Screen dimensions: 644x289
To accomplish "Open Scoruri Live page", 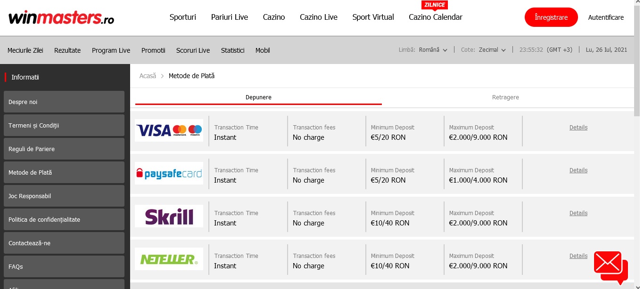I will pyautogui.click(x=193, y=50).
